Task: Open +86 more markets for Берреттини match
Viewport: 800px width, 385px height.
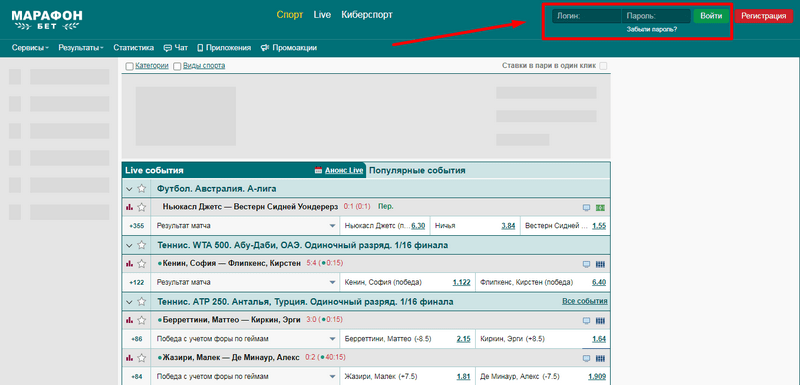Action: pyautogui.click(x=137, y=339)
